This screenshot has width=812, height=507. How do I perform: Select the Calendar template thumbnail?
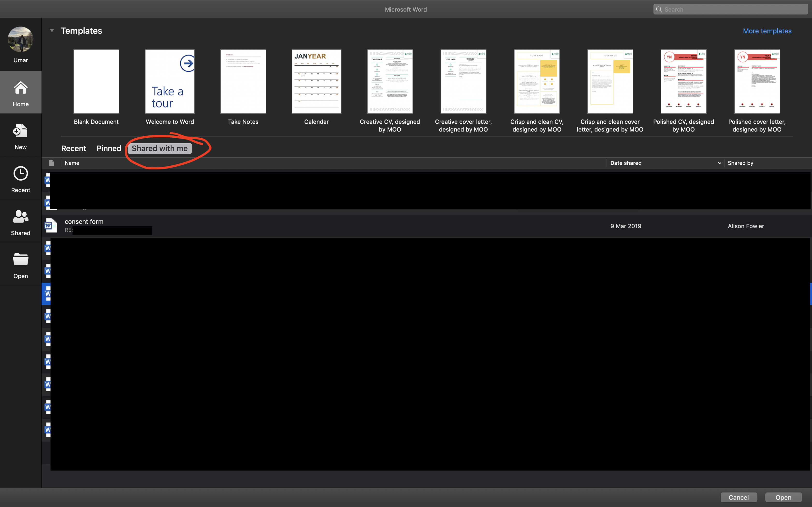click(x=316, y=82)
